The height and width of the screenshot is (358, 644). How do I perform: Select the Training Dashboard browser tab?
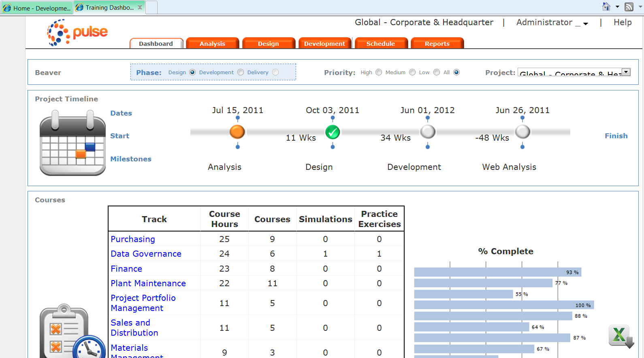click(x=109, y=7)
